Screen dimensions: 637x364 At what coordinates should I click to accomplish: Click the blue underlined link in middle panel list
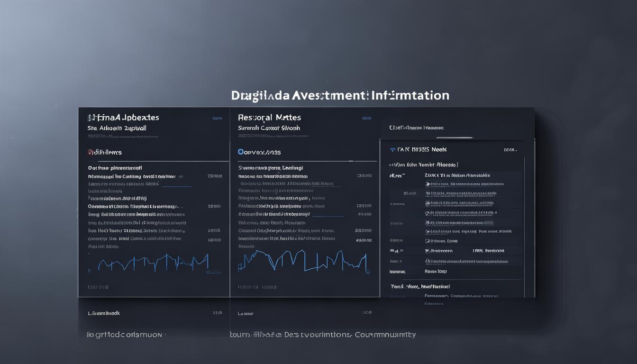pyautogui.click(x=328, y=216)
